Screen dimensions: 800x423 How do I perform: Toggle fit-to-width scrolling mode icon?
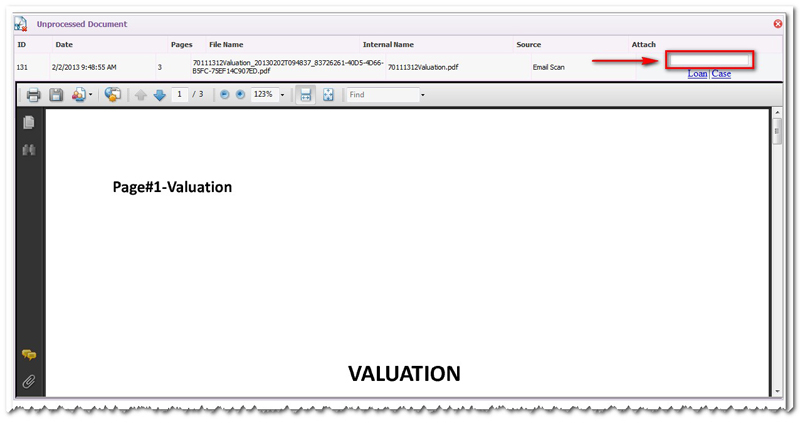click(306, 94)
